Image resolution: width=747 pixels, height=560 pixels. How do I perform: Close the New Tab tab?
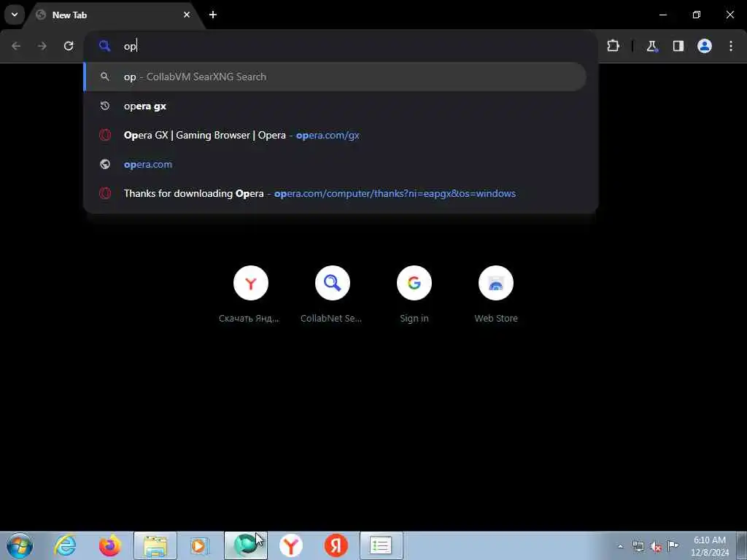click(x=187, y=15)
